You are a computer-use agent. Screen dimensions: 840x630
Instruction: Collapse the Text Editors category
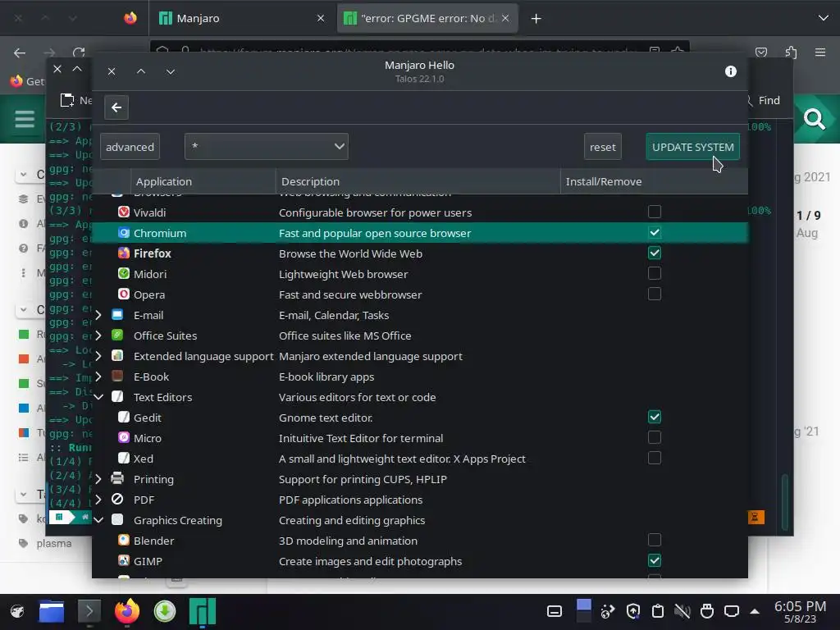click(98, 397)
